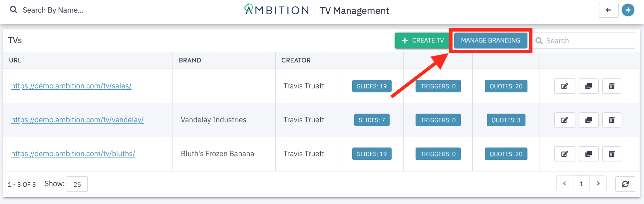644x204 pixels.
Task: Edit the Vandelay Industries TV
Action: (x=564, y=120)
